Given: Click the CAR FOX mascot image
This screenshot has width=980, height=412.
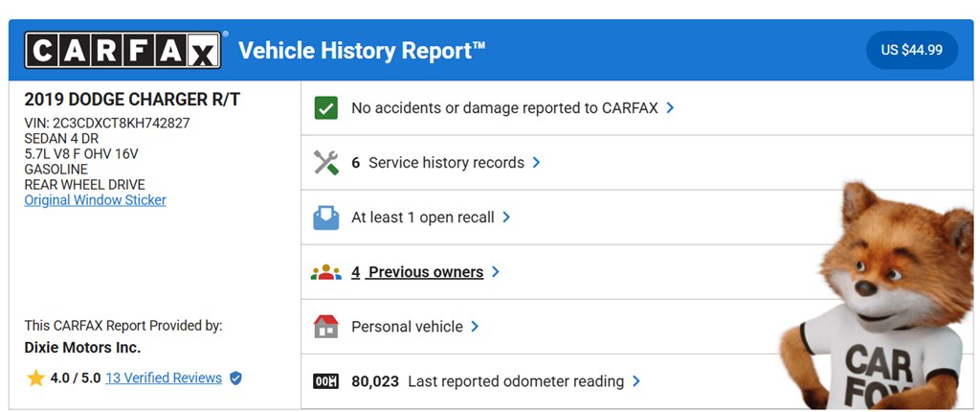Looking at the screenshot, I should 879,297.
